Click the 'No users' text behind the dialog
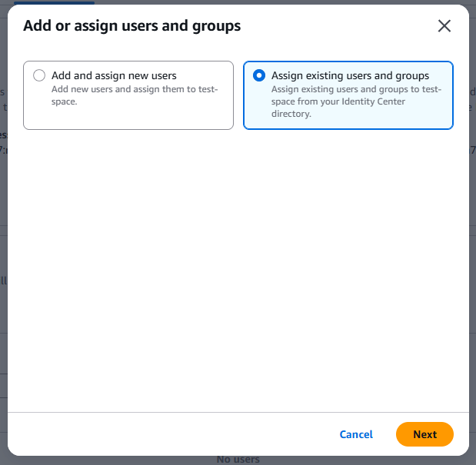Viewport: 476px width, 465px height. [x=238, y=460]
